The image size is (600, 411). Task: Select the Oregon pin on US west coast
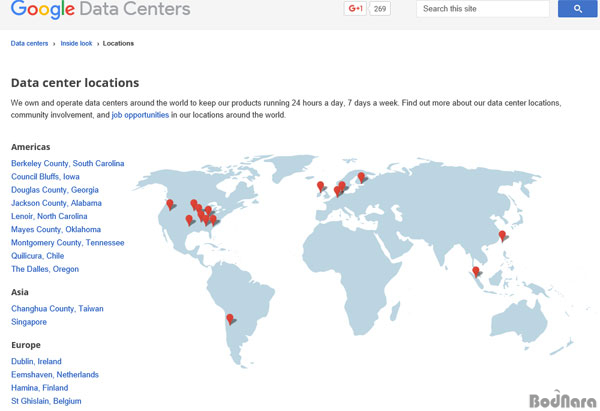click(170, 205)
